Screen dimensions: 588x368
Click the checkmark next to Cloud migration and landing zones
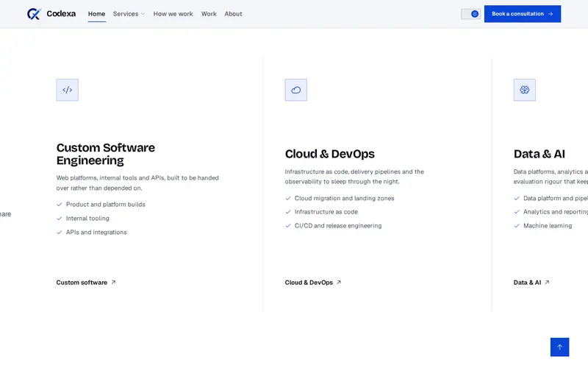pyautogui.click(x=288, y=198)
